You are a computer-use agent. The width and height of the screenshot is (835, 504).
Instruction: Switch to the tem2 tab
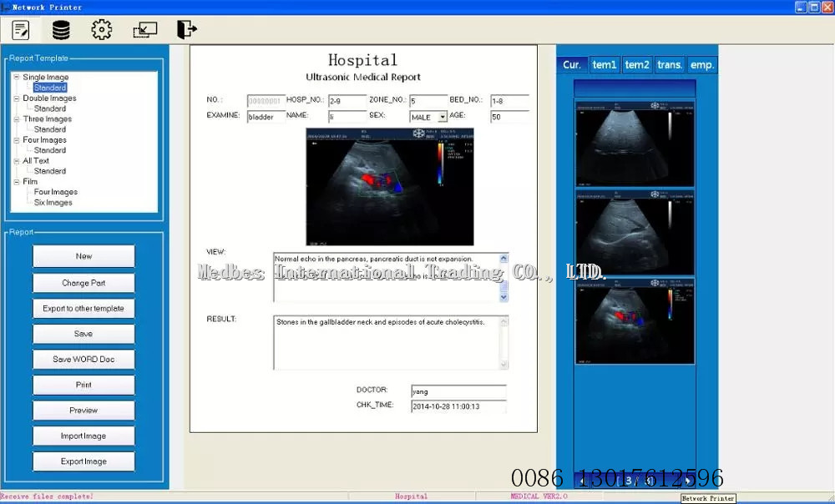click(x=637, y=65)
